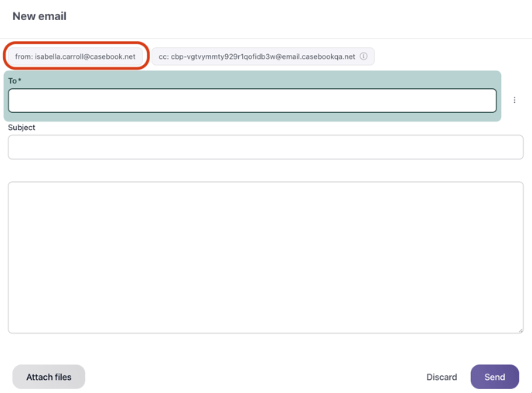Discard the email draft

pyautogui.click(x=442, y=377)
